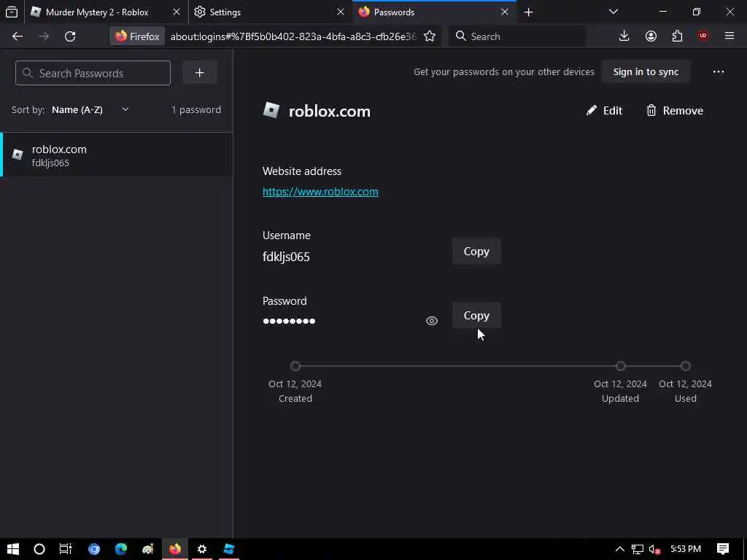Click Firefox icon in the taskbar
This screenshot has width=747, height=560.
(x=175, y=549)
